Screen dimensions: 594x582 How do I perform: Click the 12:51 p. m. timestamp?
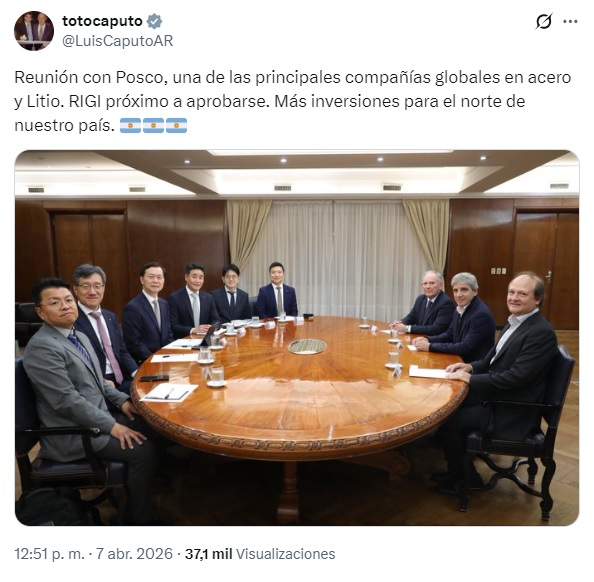point(49,554)
